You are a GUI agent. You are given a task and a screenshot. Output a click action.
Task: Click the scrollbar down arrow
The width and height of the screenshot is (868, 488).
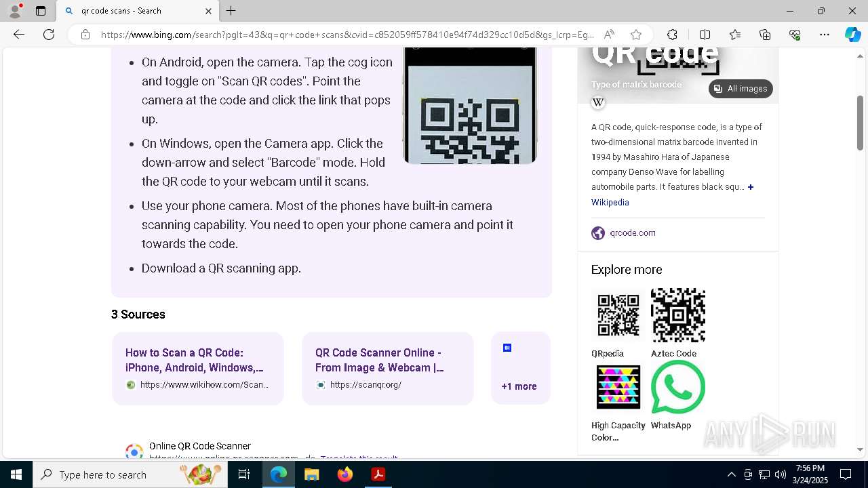pos(861,449)
